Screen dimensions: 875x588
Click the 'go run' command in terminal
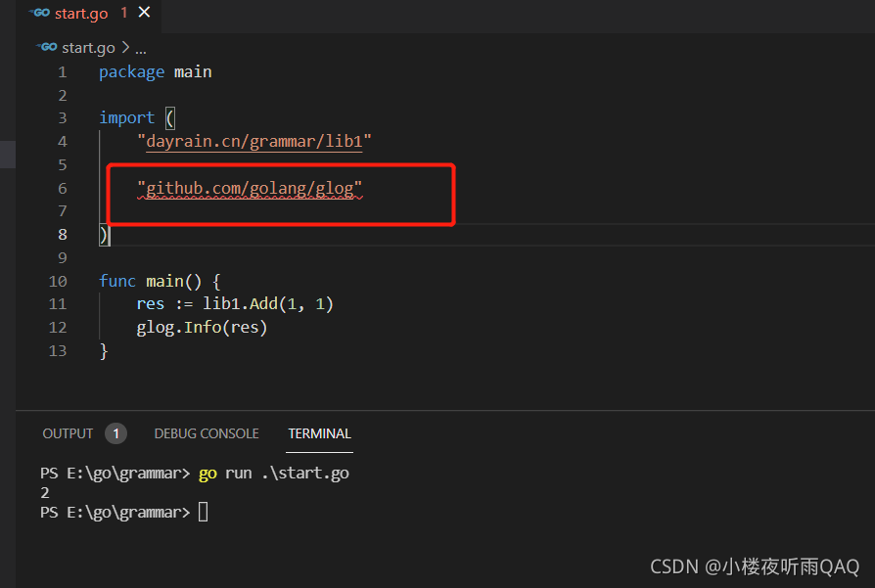pos(225,474)
